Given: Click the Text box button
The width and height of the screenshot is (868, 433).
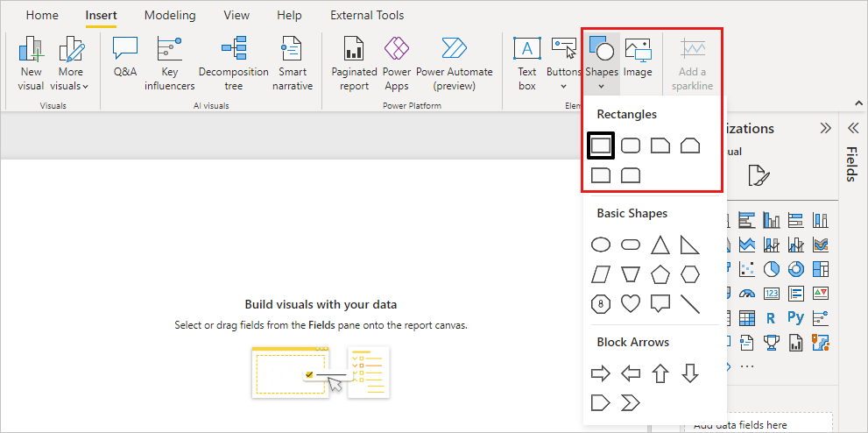Looking at the screenshot, I should pos(526,62).
